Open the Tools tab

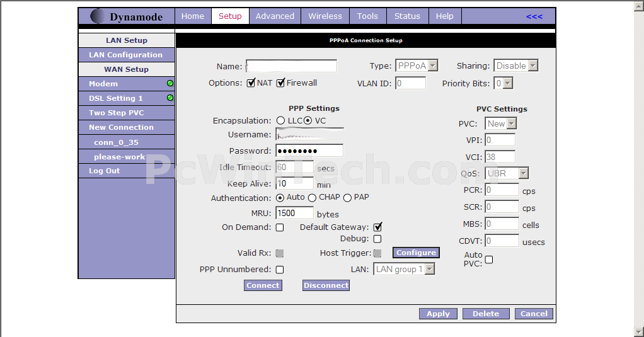(x=367, y=16)
